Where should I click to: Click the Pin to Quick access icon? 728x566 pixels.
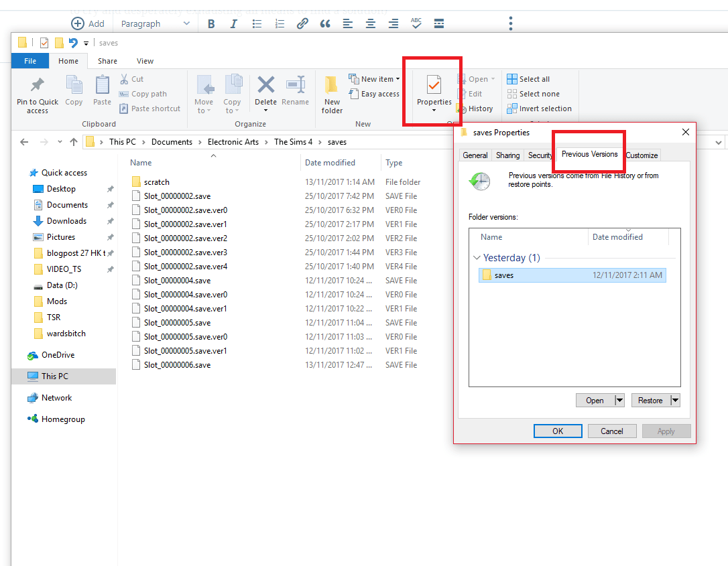(38, 85)
